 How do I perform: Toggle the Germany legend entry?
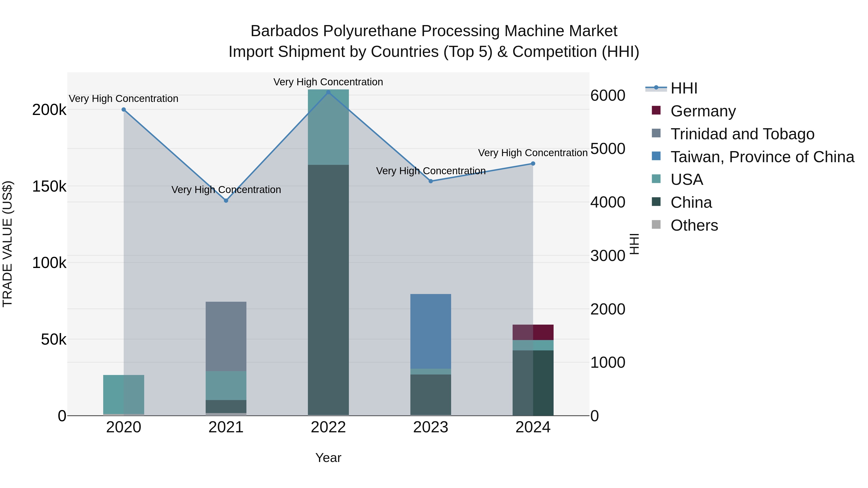(x=694, y=111)
